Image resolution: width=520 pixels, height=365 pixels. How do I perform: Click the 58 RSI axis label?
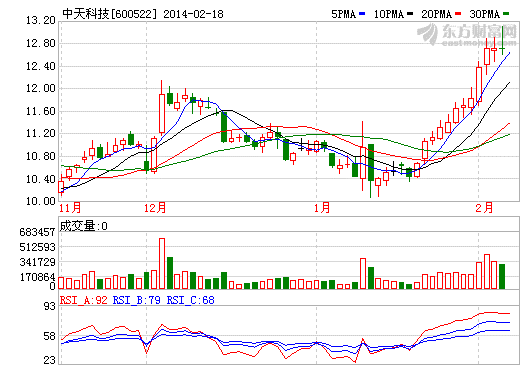pos(50,336)
